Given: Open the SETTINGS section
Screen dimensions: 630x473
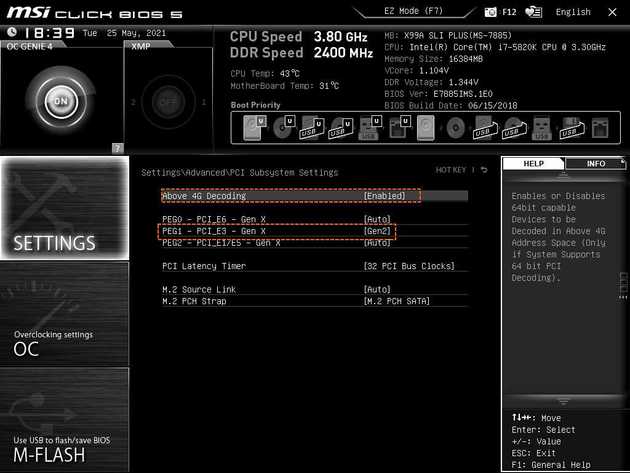Looking at the screenshot, I should pyautogui.click(x=64, y=208).
